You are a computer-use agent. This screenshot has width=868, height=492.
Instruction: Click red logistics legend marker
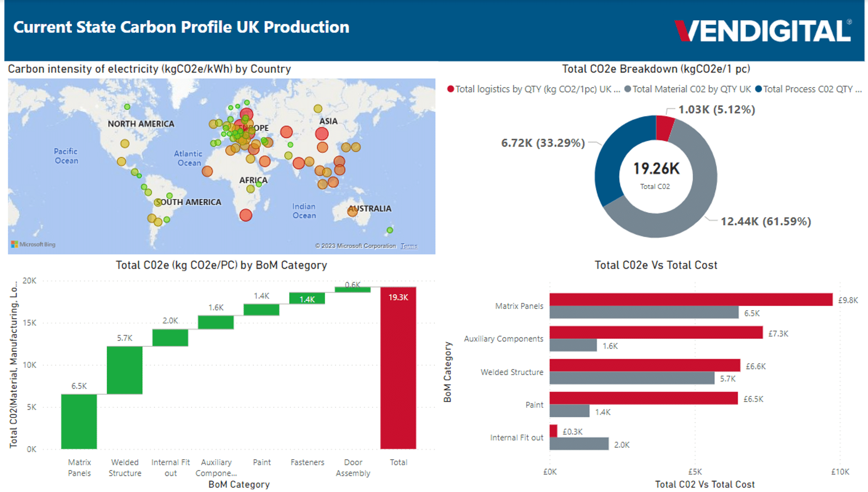point(450,89)
